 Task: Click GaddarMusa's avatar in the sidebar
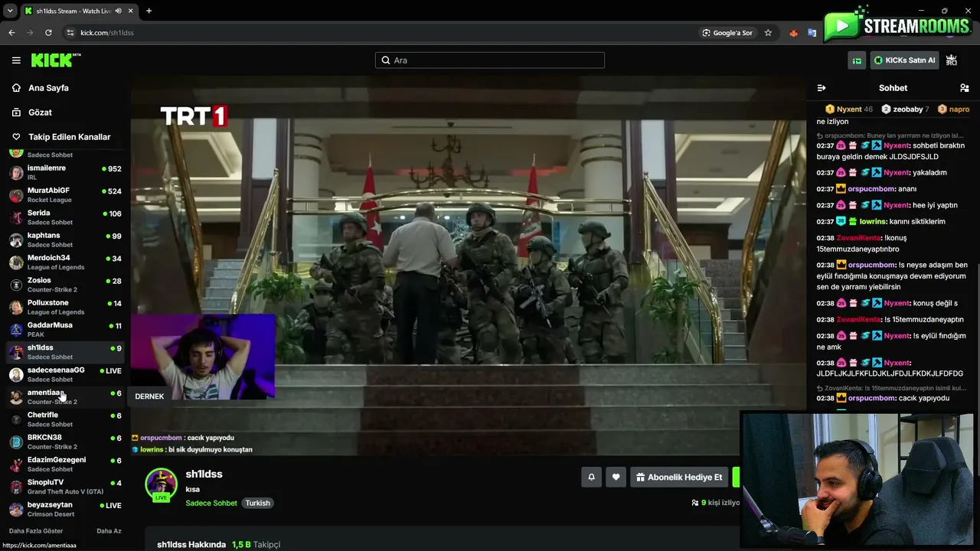click(x=16, y=330)
